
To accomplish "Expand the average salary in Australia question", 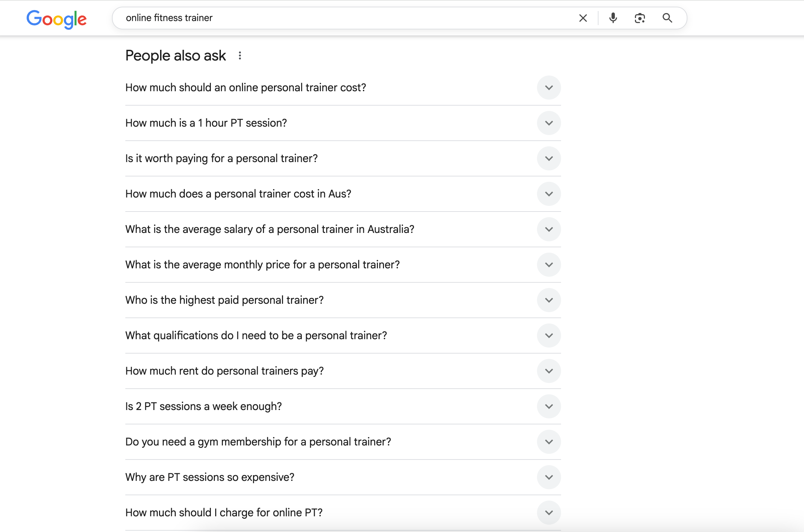I will 549,229.
